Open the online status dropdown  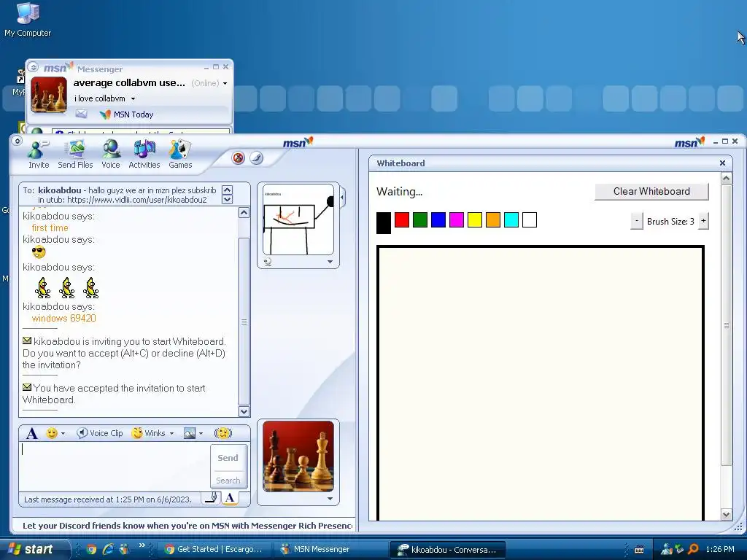(225, 83)
